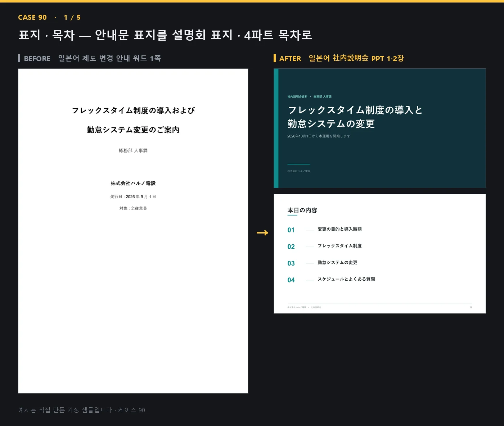Select the "本日の内容" slide heading
The width and height of the screenshot is (504, 426).
tap(302, 210)
